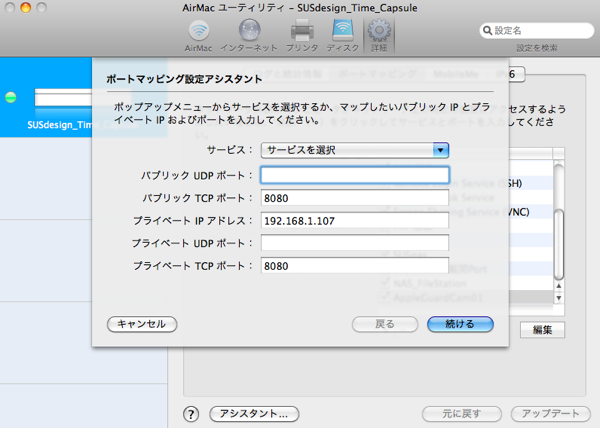The width and height of the screenshot is (600, 428).
Task: Toggle the AppleGuardCam01 checkbox
Action: click(385, 297)
